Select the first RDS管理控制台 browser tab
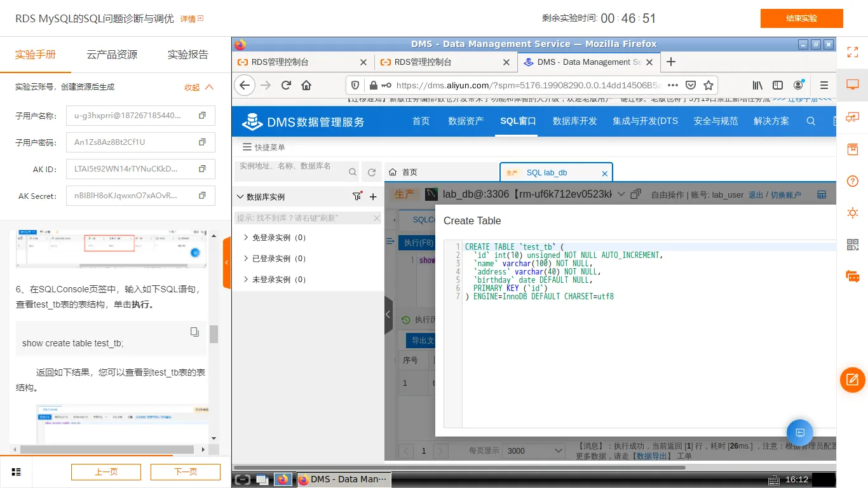The image size is (868, 488). [302, 62]
